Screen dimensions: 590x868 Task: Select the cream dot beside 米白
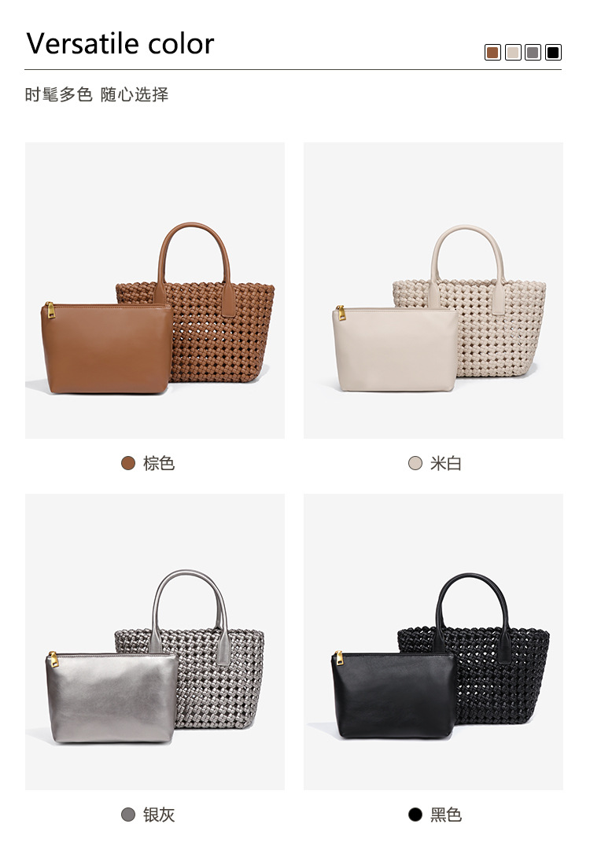pos(415,463)
